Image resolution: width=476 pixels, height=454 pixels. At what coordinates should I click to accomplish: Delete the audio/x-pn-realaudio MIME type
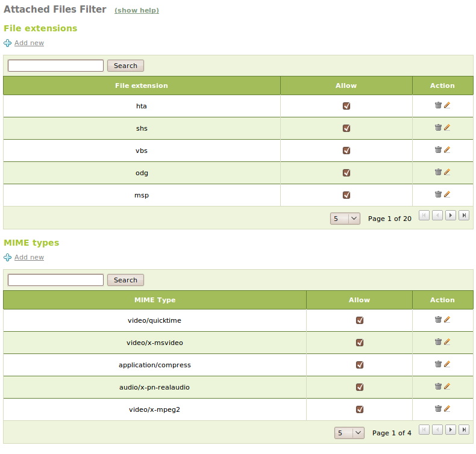point(438,387)
